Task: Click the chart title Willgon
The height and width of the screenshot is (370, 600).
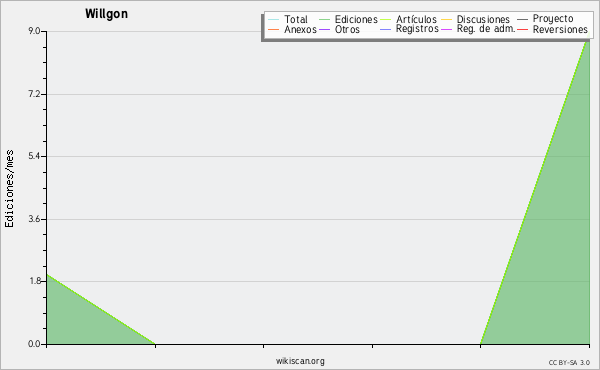Action: point(106,14)
